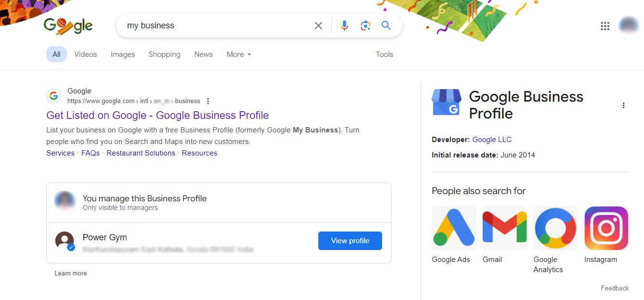Open the Resources sitelink
This screenshot has height=300, width=644.
pyautogui.click(x=199, y=153)
